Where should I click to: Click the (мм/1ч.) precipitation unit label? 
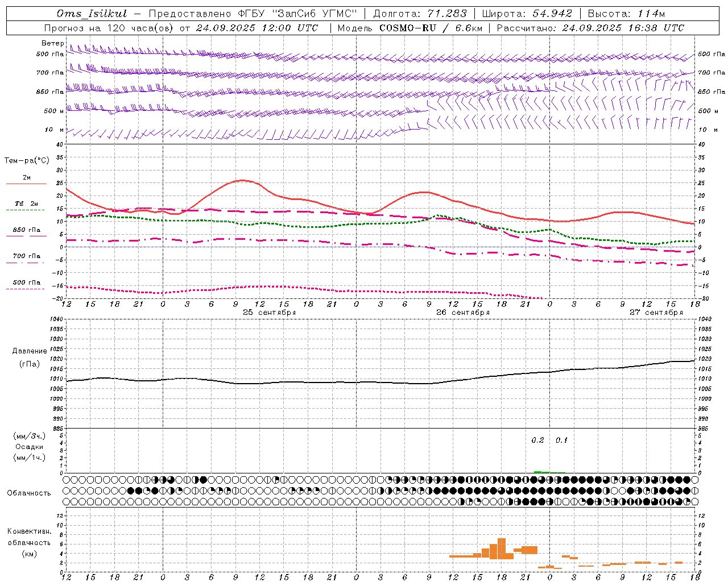[30, 458]
